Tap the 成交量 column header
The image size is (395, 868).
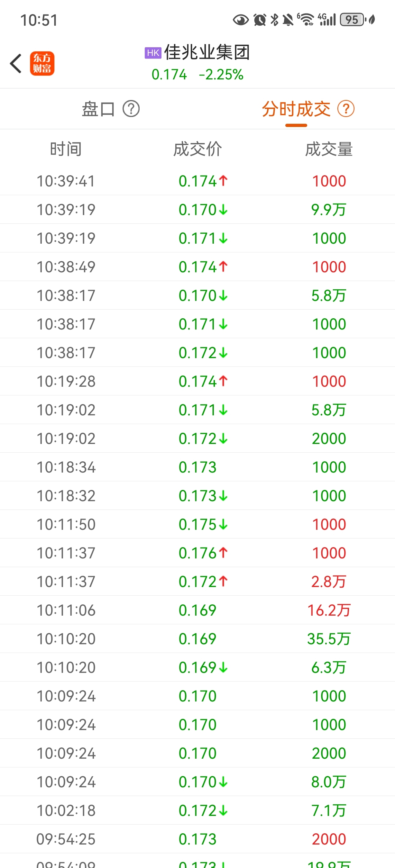coord(329,149)
